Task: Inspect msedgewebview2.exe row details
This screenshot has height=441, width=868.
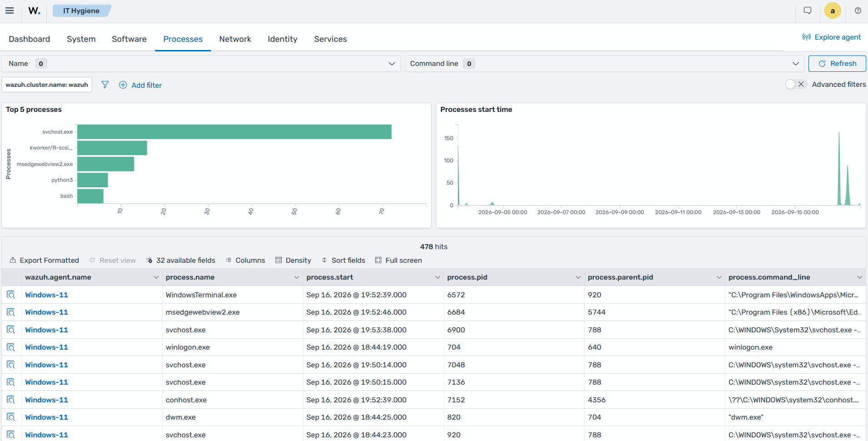Action: pyautogui.click(x=11, y=312)
